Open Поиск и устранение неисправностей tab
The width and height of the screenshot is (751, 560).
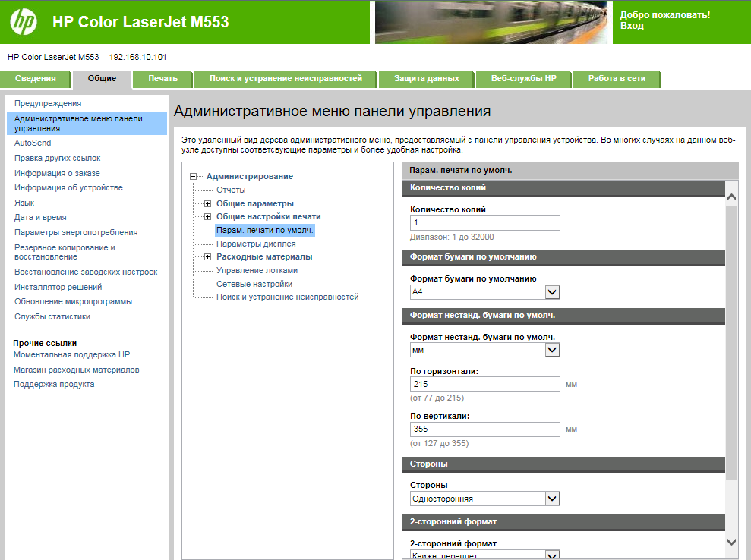(286, 79)
